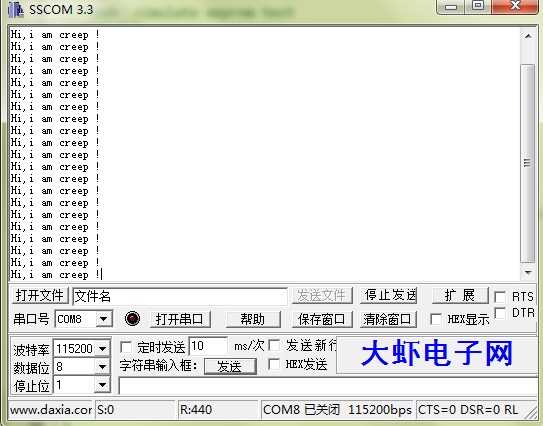This screenshot has width=543, height=426.
Task: Click the receive window vertical scrollbar thumb
Action: 527,163
